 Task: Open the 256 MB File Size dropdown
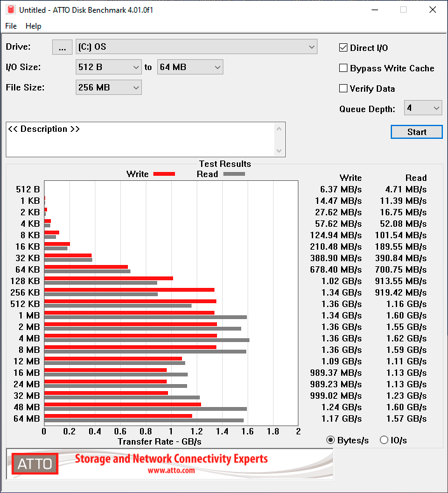109,87
